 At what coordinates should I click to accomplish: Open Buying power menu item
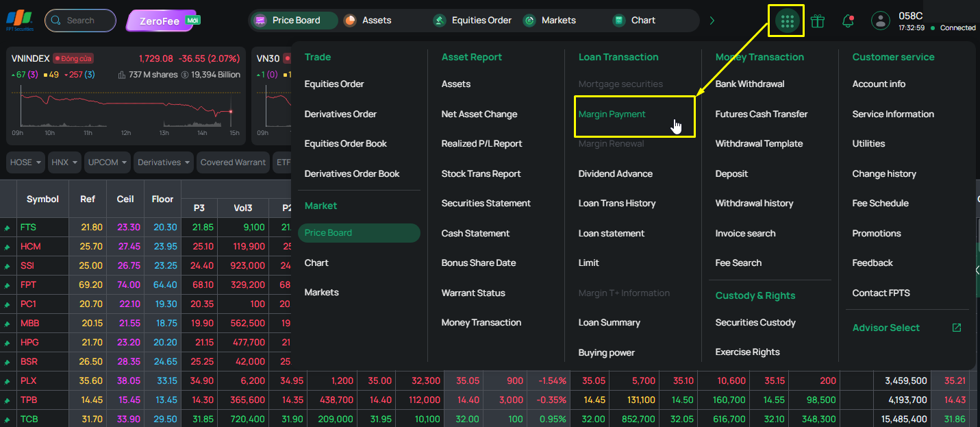point(607,353)
